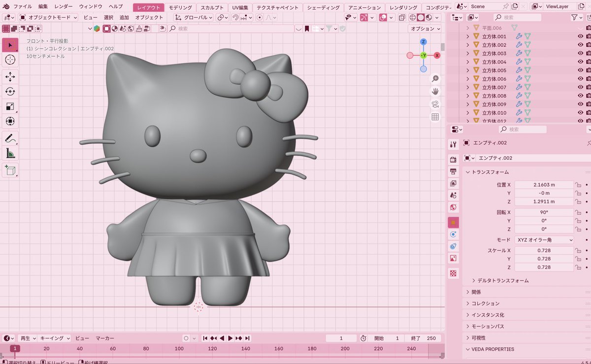Click the Blender logo menu icon

(5, 7)
